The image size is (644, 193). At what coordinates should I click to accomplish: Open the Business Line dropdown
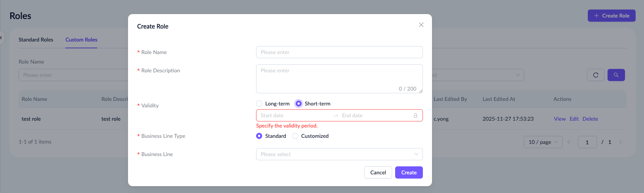tap(339, 154)
